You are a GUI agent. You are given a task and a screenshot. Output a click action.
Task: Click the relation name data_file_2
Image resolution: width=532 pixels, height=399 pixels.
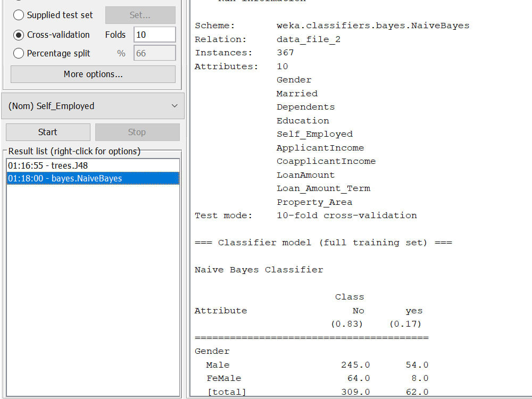[309, 39]
